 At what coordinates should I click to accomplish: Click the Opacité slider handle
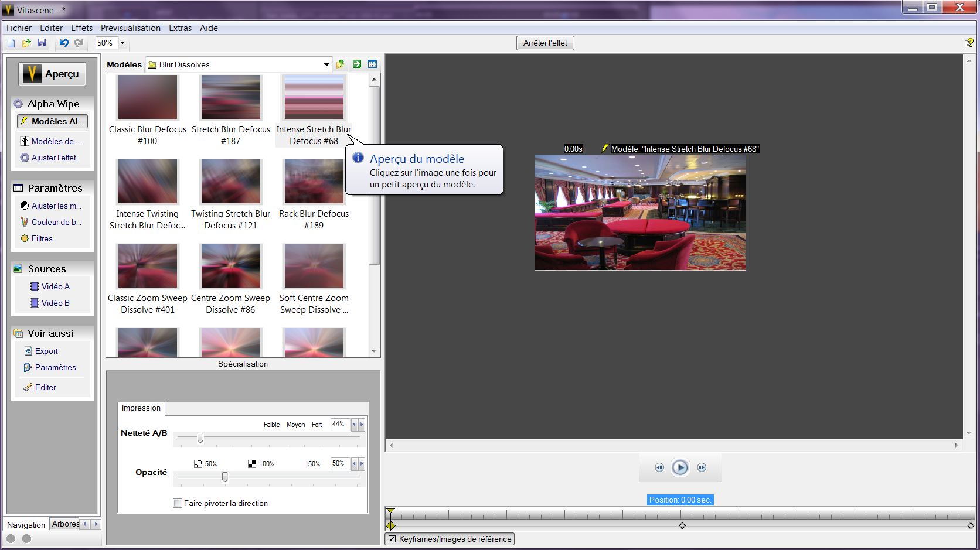point(225,477)
